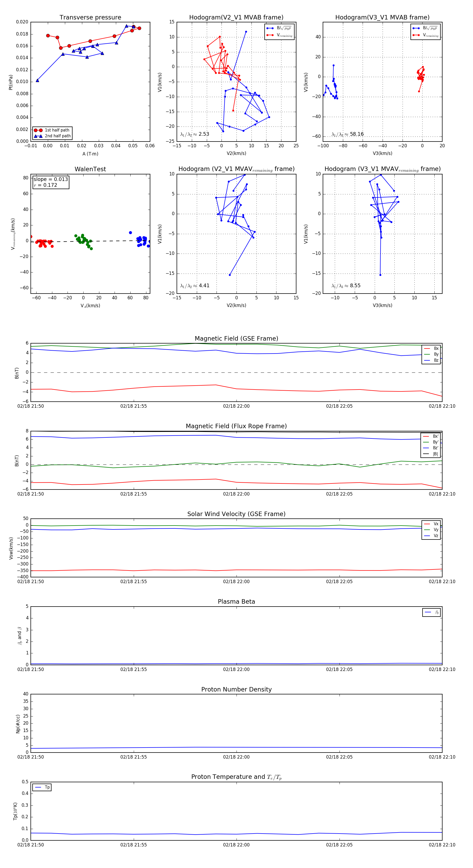473x868 pixels.
Task: Click the 'Hodogram(V3_V1 MVAB frame)' title
Action: [382, 18]
